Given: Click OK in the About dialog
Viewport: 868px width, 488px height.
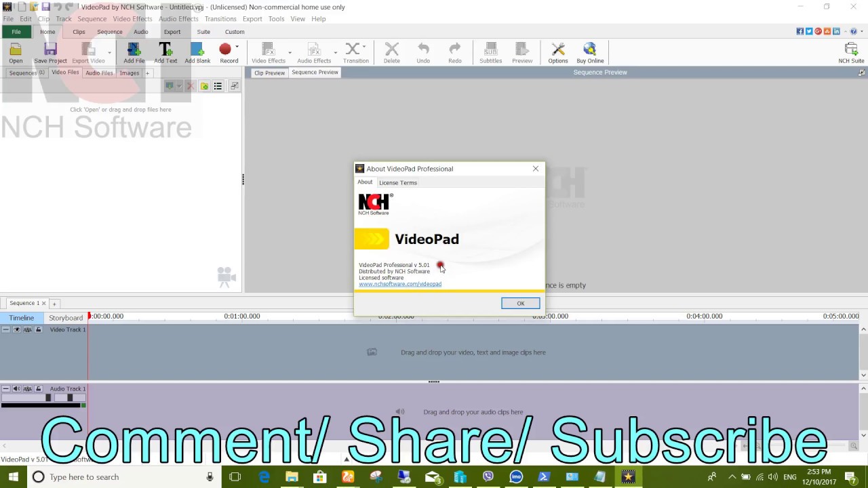Looking at the screenshot, I should click(521, 303).
